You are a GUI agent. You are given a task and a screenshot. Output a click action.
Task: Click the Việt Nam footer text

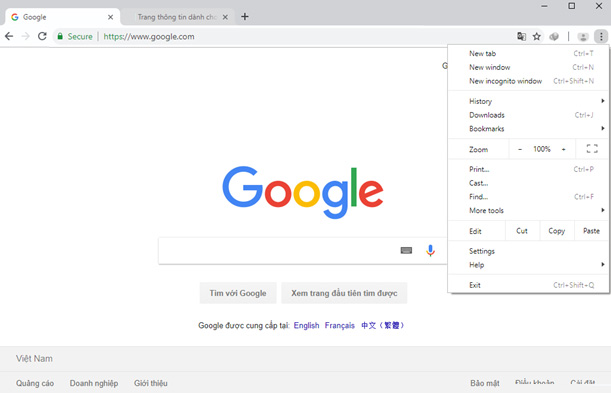click(34, 359)
